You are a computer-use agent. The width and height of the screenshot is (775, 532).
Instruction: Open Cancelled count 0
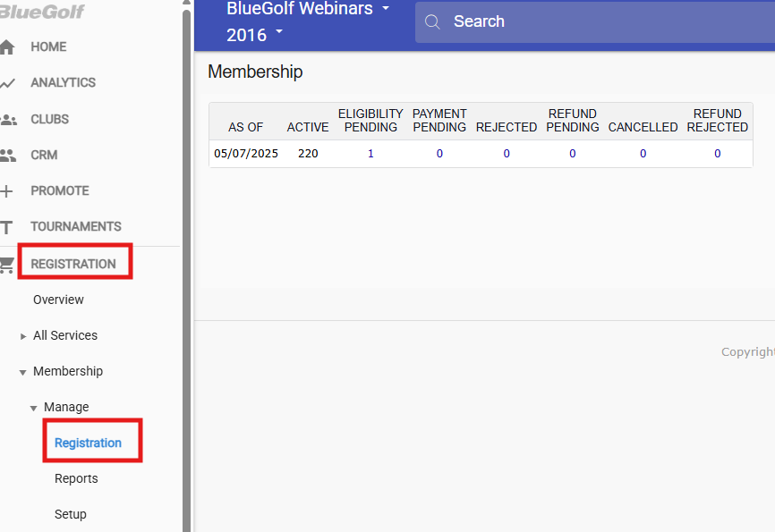643,154
